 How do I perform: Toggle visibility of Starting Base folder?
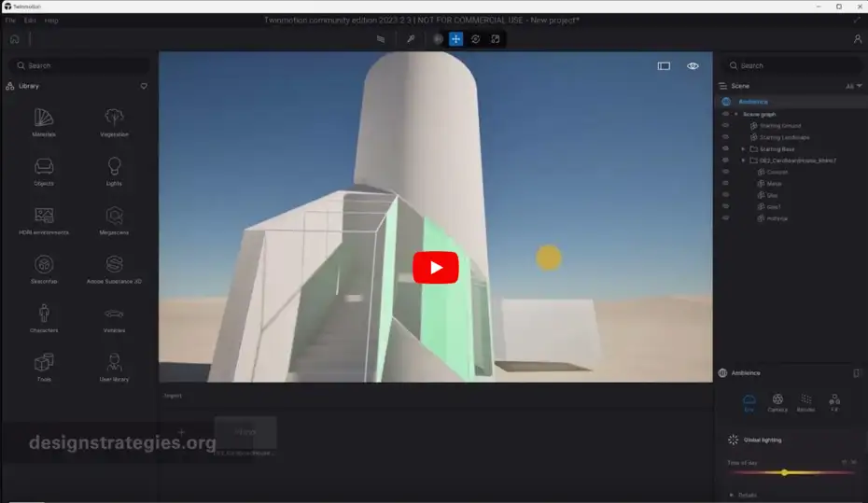click(x=725, y=149)
